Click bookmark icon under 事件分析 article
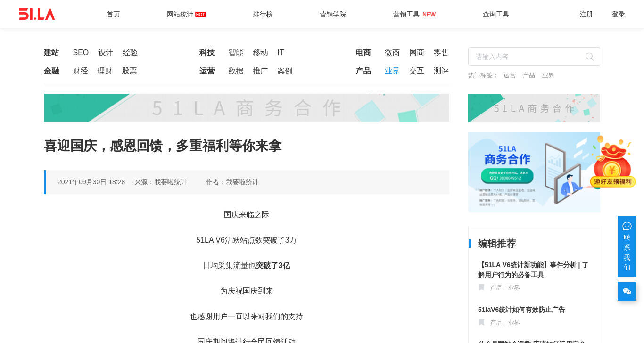Viewport: 644px width, 343px height. point(481,287)
